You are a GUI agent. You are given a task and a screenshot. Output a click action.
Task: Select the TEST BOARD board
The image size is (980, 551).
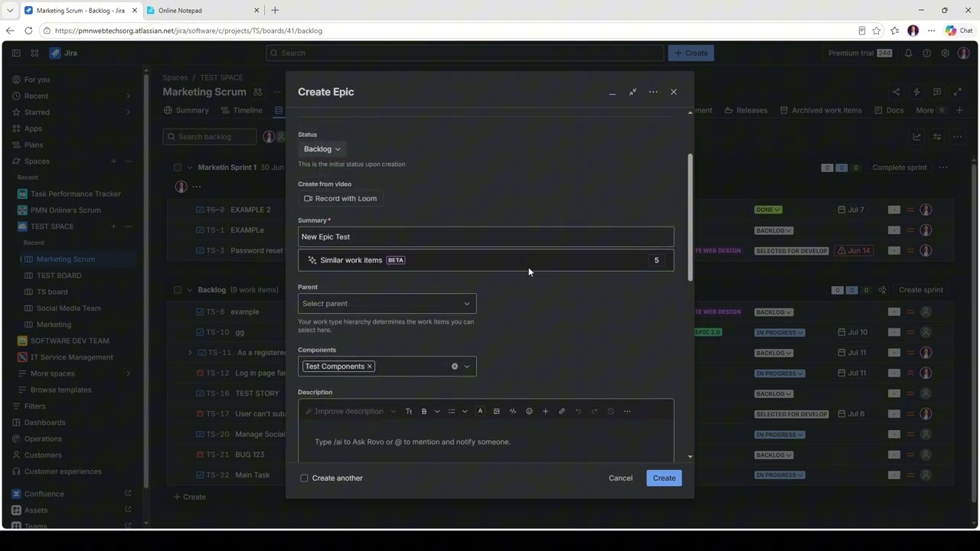(59, 275)
